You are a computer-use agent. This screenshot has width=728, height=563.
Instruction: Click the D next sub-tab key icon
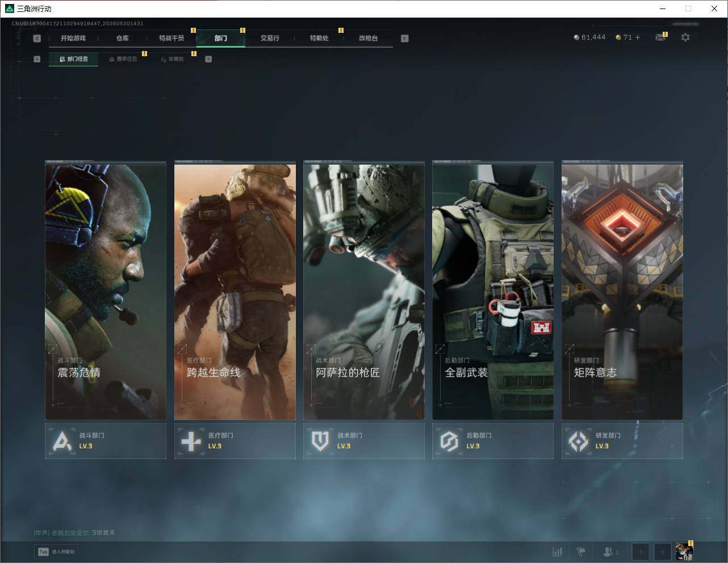[x=208, y=59]
